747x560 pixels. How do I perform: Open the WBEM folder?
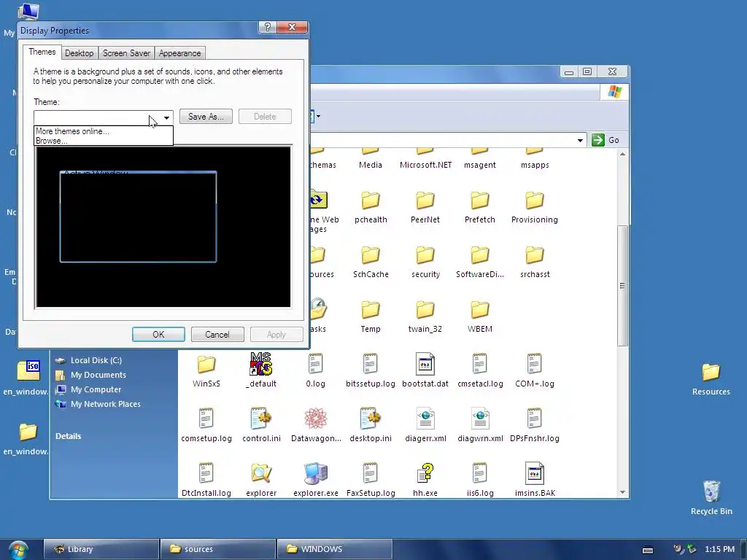[480, 317]
